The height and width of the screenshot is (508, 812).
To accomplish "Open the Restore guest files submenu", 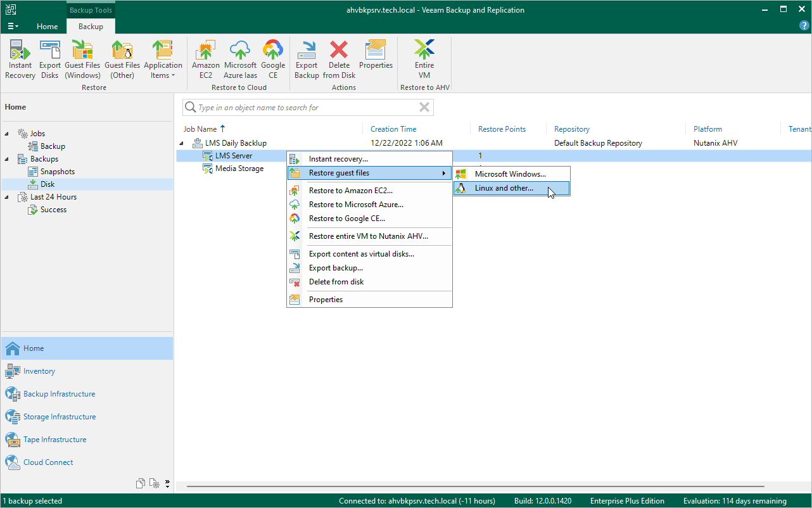I will point(370,173).
